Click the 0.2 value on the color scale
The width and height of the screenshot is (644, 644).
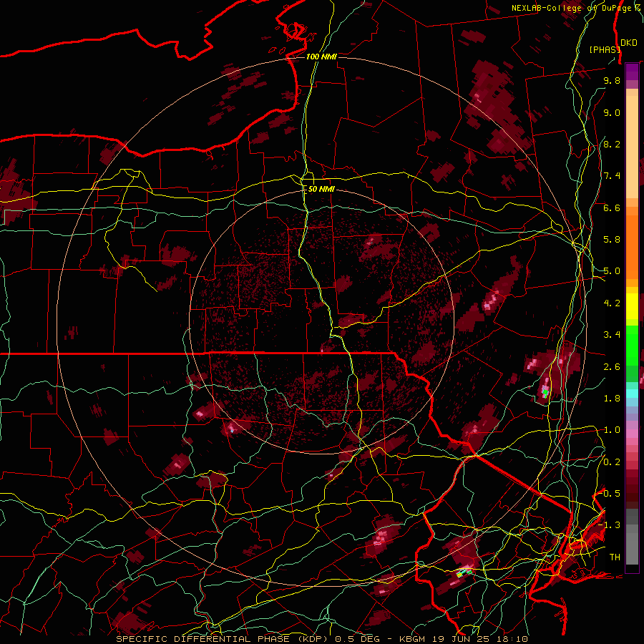pyautogui.click(x=612, y=462)
